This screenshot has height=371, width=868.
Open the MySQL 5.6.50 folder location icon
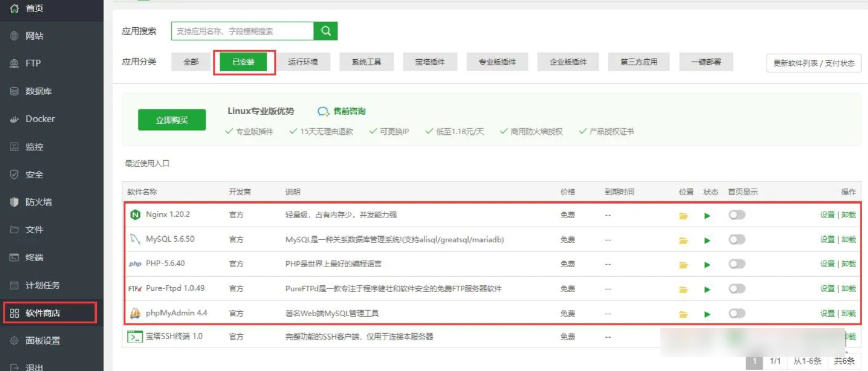pos(683,240)
